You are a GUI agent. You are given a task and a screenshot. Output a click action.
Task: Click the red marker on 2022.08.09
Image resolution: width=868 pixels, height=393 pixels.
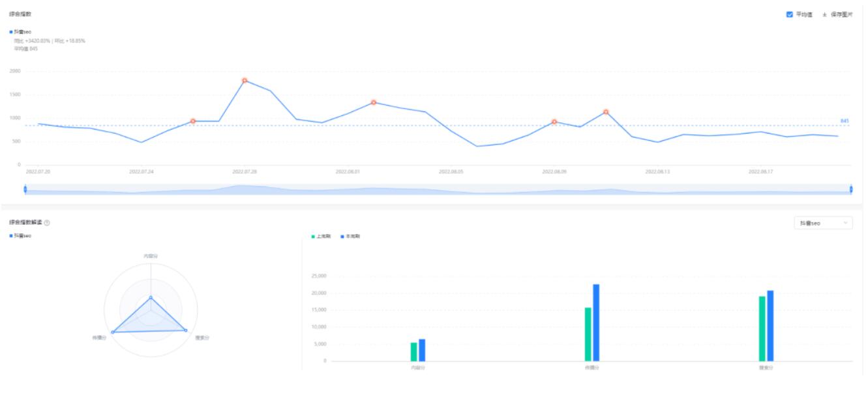tap(554, 122)
